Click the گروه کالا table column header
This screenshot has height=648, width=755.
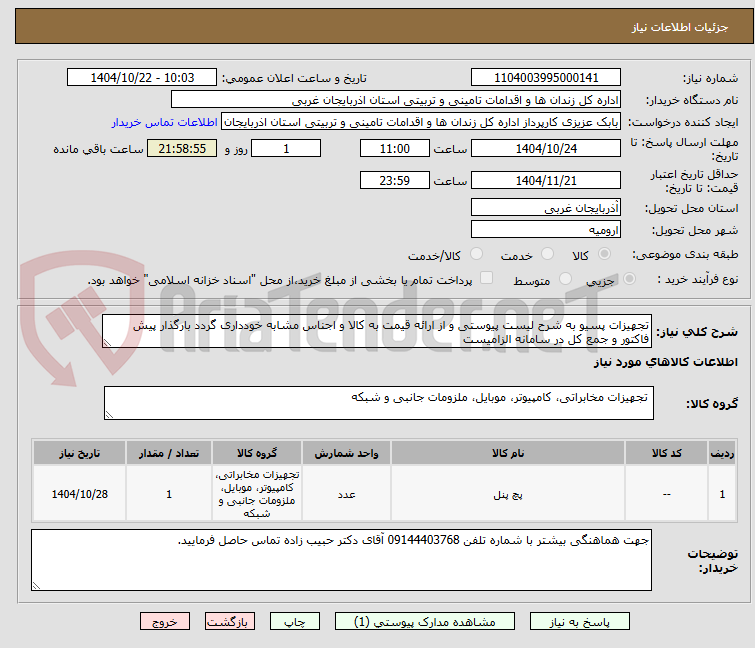click(x=257, y=453)
